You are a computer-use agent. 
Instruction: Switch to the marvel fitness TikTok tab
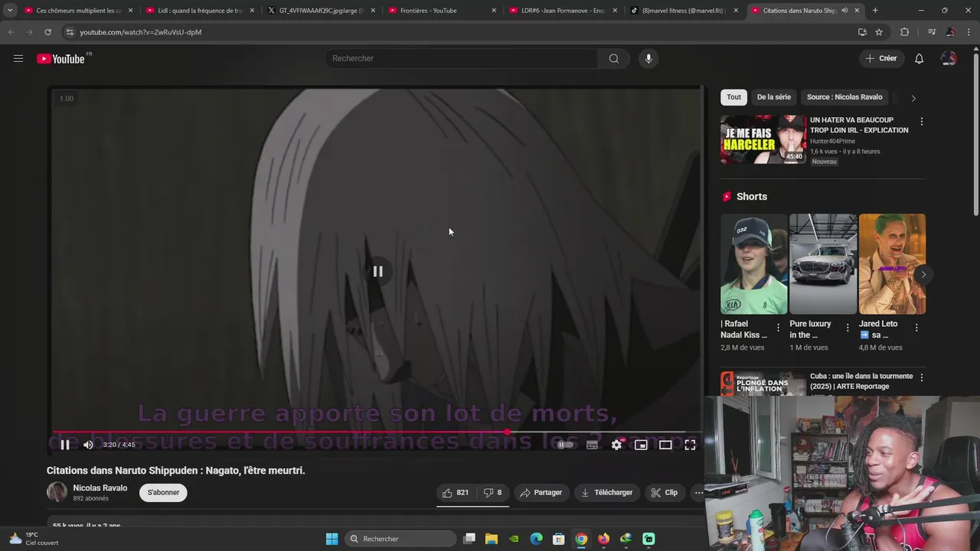coord(684,11)
